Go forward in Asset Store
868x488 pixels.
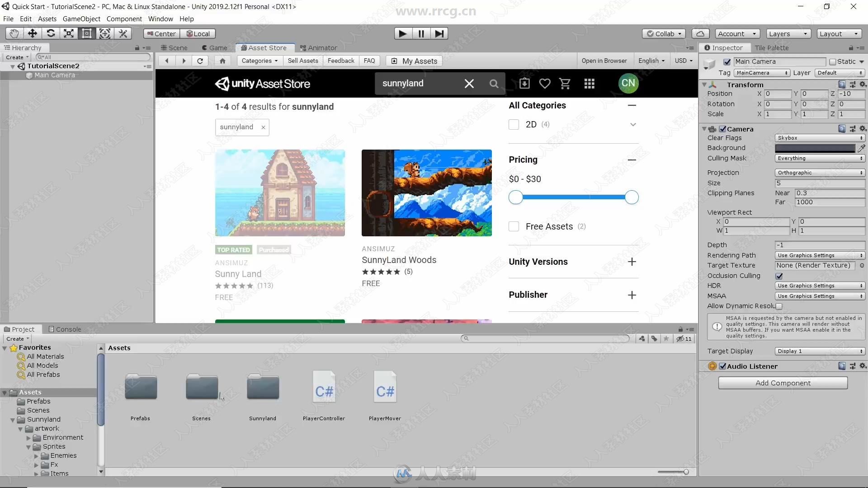tap(184, 61)
